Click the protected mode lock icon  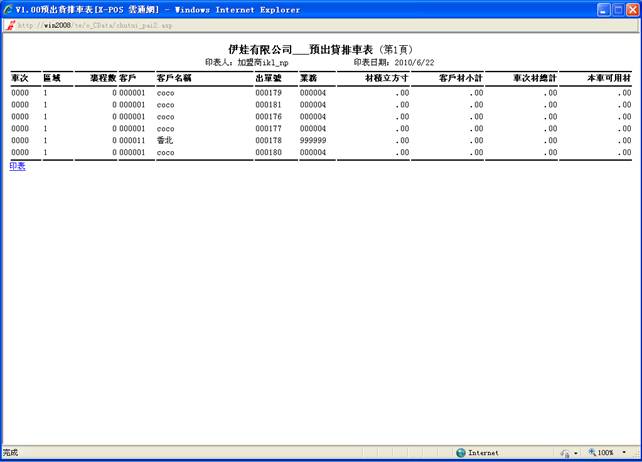click(x=564, y=452)
